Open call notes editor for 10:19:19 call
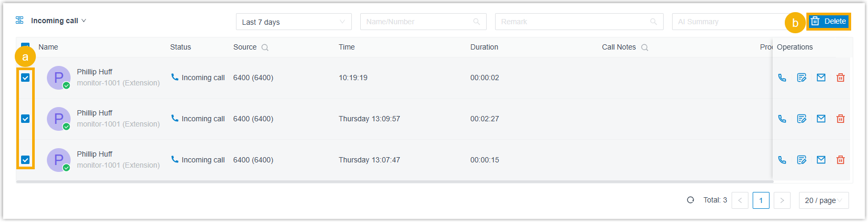 pyautogui.click(x=802, y=78)
